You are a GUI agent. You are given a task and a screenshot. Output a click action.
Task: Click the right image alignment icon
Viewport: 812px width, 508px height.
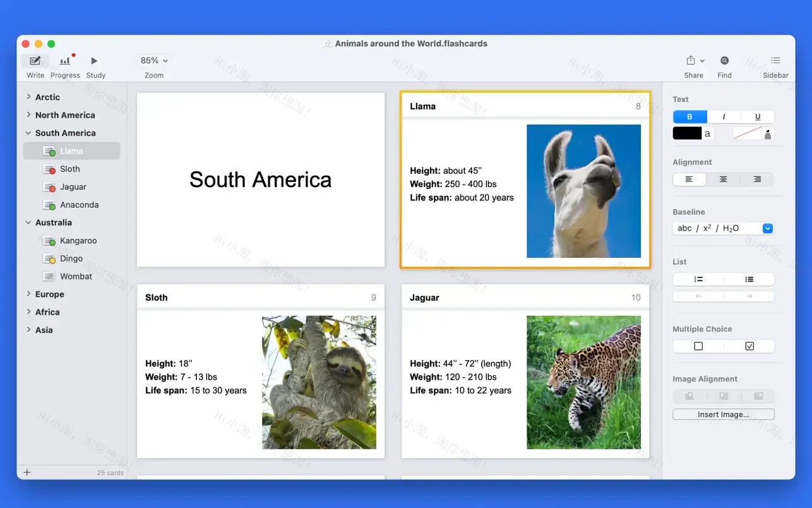pos(758,396)
